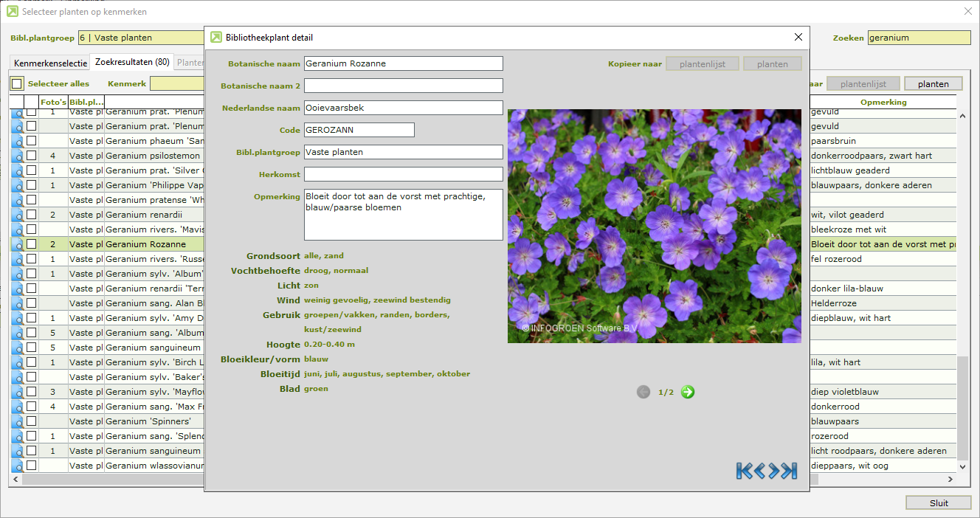Open detail icon for Geranium renardii

coord(17,215)
